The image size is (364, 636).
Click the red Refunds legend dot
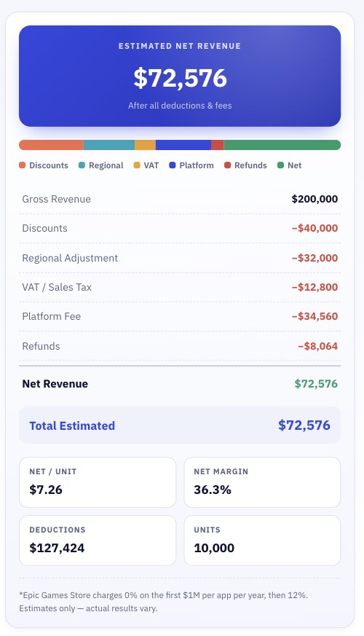coord(227,165)
